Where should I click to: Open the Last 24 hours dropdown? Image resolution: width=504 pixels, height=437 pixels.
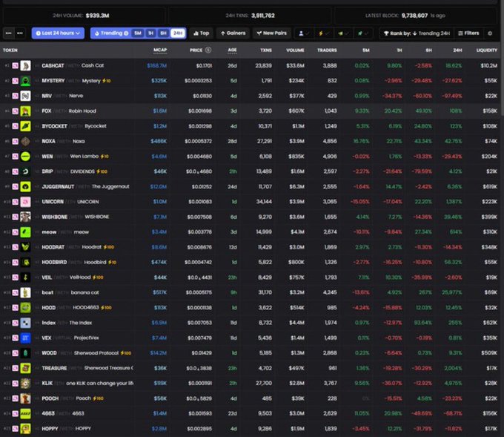[x=58, y=33]
